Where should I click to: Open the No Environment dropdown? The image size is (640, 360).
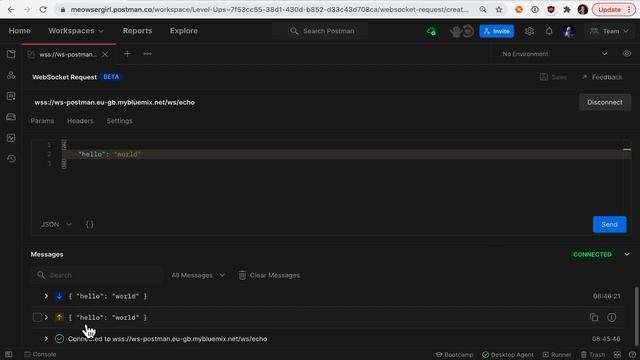pyautogui.click(x=555, y=54)
